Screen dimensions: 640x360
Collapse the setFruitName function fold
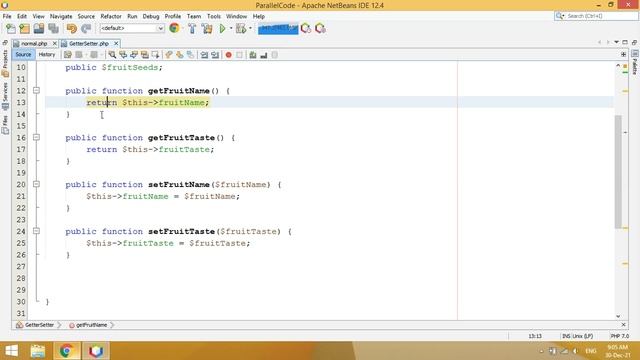click(36, 184)
